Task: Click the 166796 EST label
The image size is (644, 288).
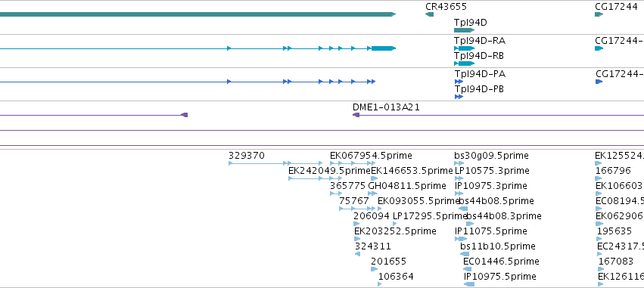Action: tap(613, 170)
